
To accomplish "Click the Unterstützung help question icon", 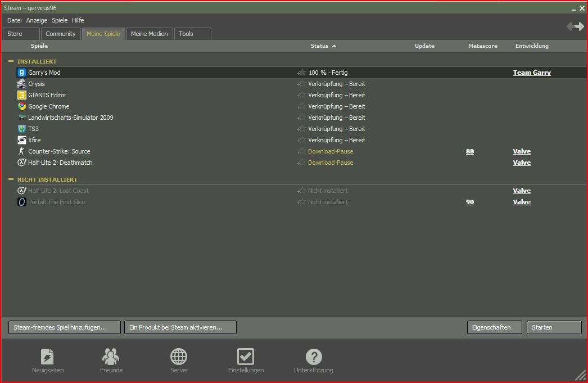I will click(314, 357).
